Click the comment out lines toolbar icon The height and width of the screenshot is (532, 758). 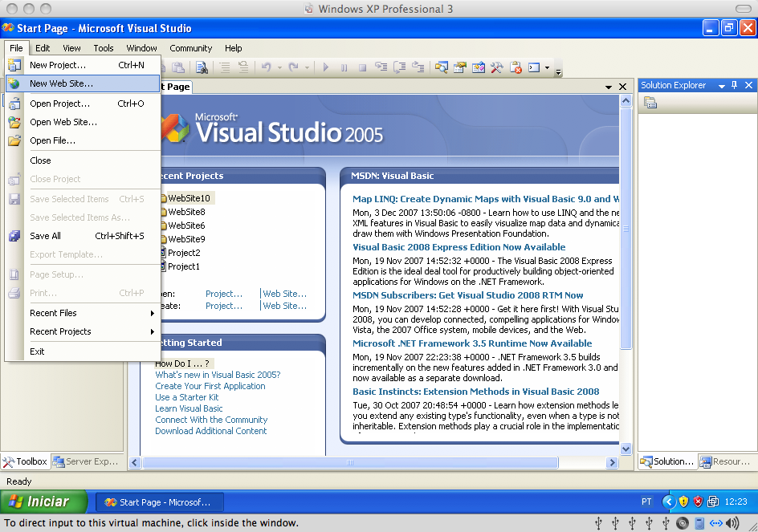pos(225,67)
